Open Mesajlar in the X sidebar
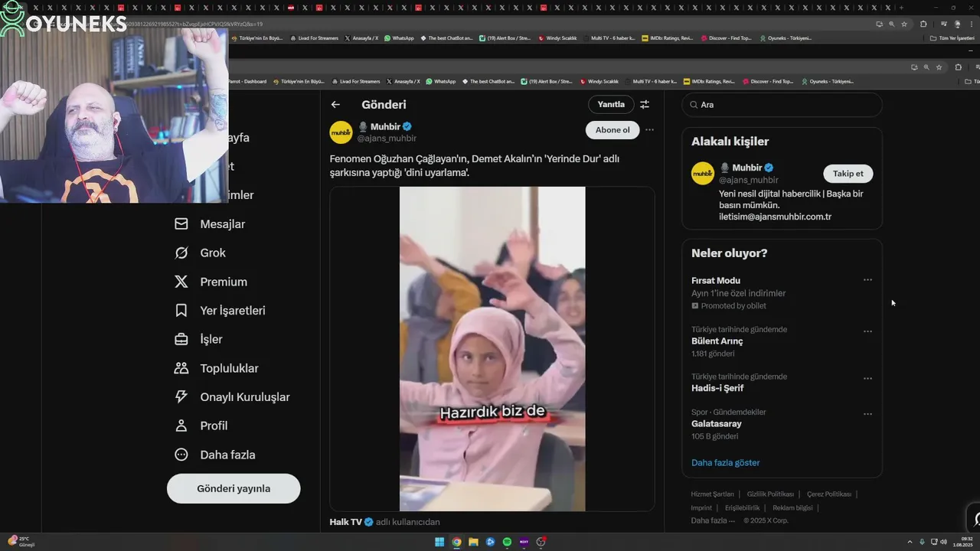 (211, 224)
